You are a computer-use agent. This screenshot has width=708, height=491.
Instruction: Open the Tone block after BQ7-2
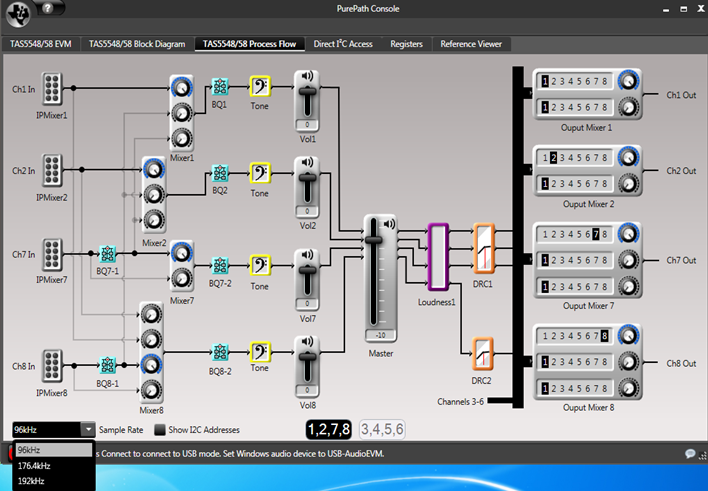point(260,265)
